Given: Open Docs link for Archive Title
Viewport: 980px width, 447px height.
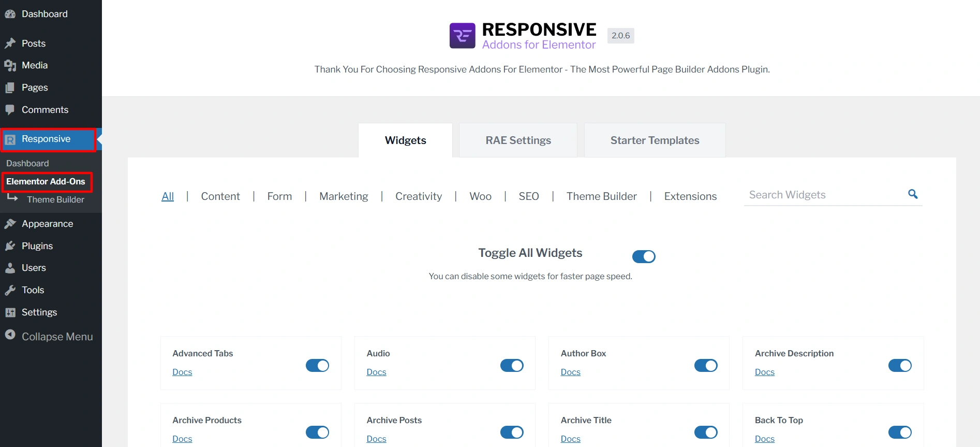Looking at the screenshot, I should click(570, 439).
